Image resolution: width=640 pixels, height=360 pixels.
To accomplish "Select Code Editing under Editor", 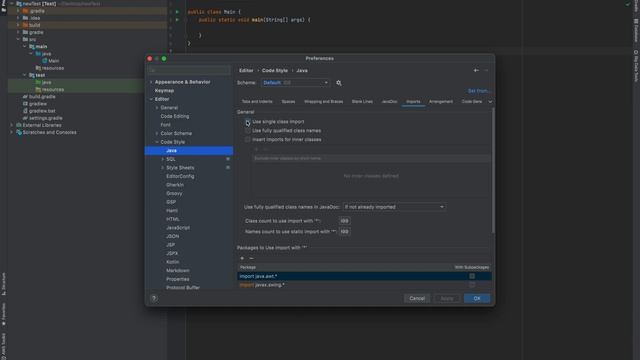I will coord(175,116).
